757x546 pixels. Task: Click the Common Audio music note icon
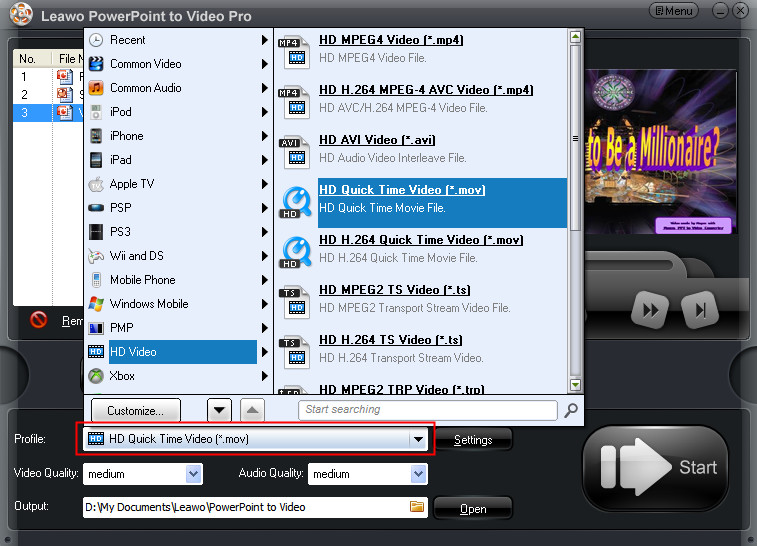[96, 88]
